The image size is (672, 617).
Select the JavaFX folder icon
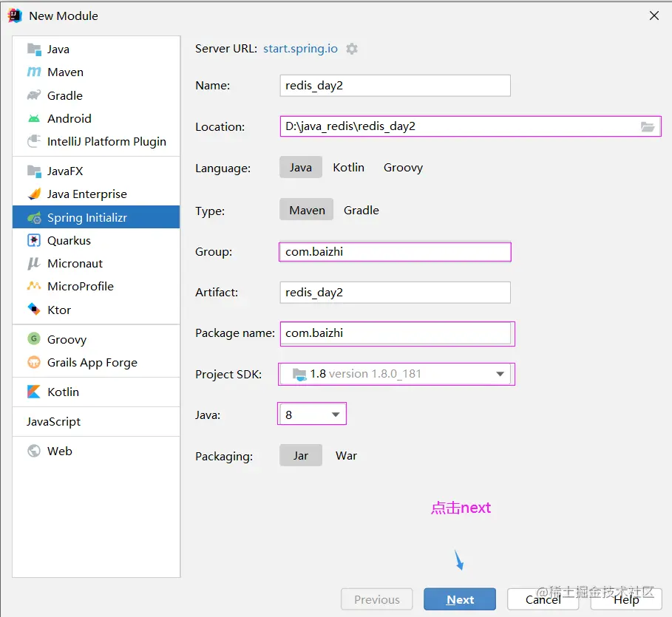pyautogui.click(x=34, y=171)
